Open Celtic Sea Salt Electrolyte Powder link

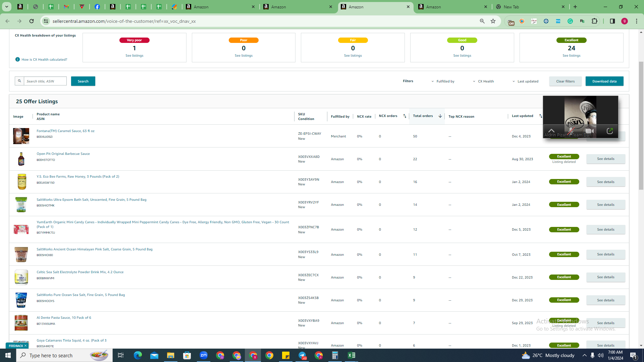click(80, 272)
